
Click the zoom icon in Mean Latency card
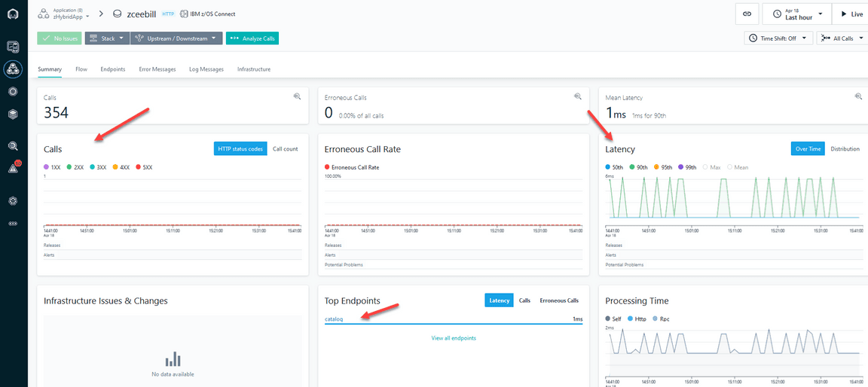coord(858,96)
